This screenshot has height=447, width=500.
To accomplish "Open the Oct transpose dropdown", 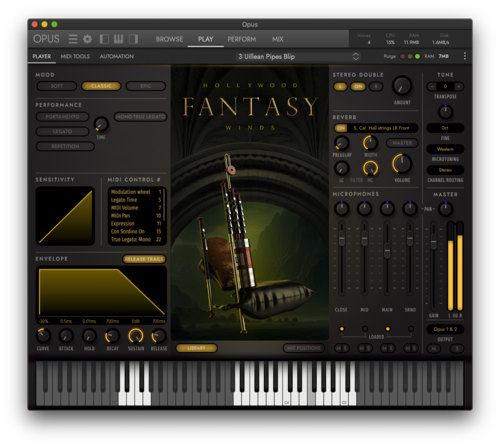I will click(x=445, y=128).
